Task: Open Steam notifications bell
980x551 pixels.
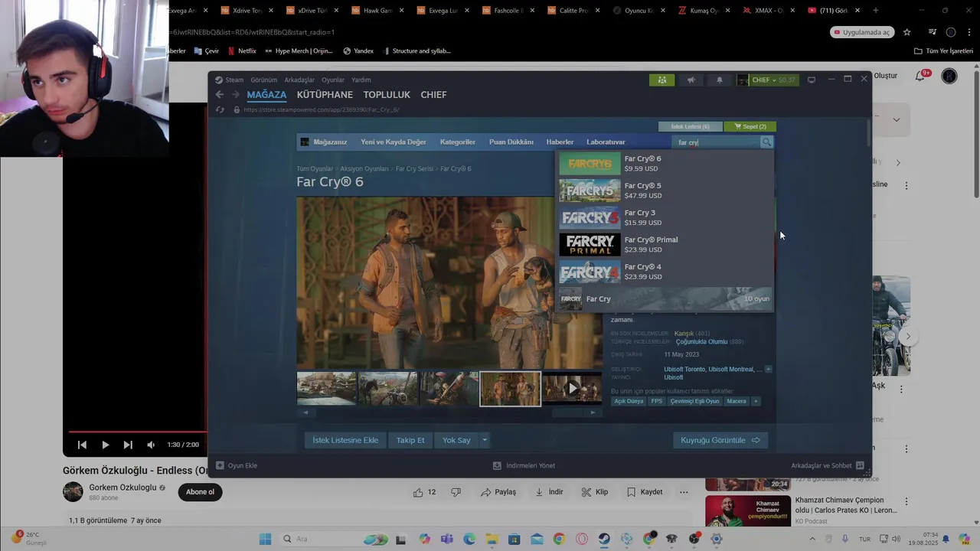Action: [719, 80]
